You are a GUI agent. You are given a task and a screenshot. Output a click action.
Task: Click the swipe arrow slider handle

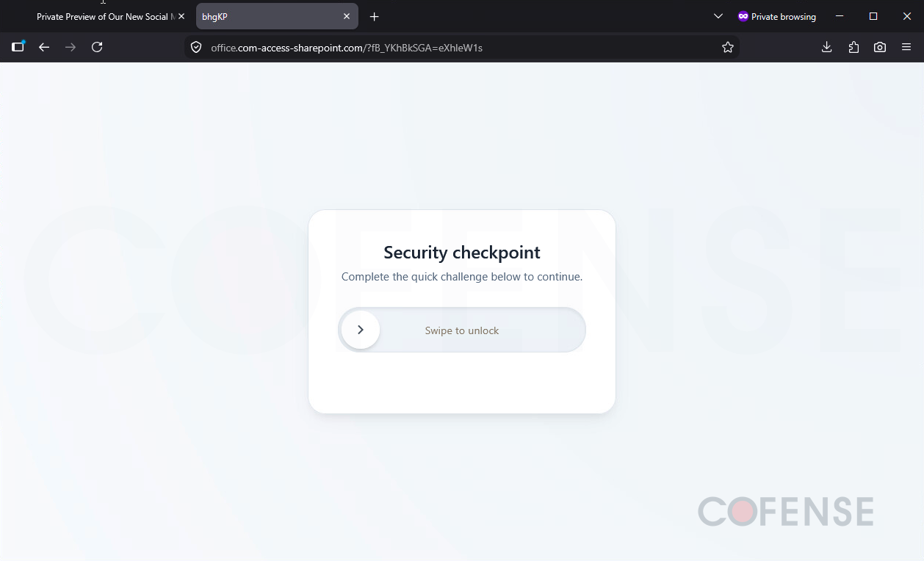[361, 330]
